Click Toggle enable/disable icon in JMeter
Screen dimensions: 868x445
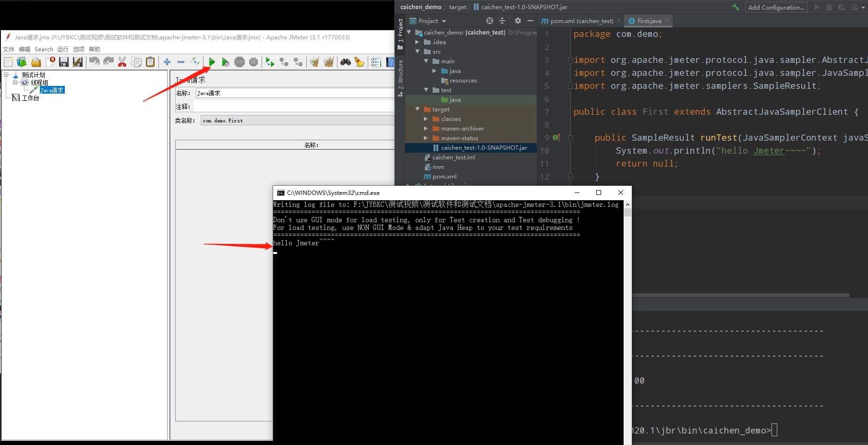pyautogui.click(x=195, y=61)
